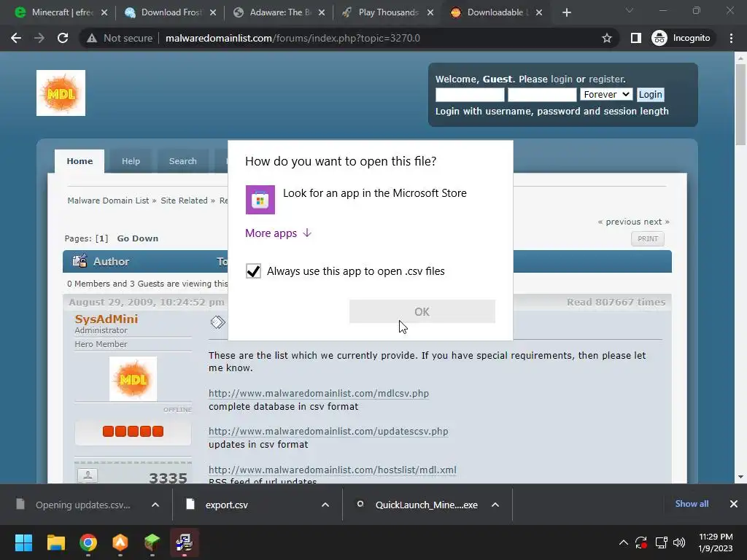Click the password input field
The width and height of the screenshot is (747, 560).
click(542, 95)
